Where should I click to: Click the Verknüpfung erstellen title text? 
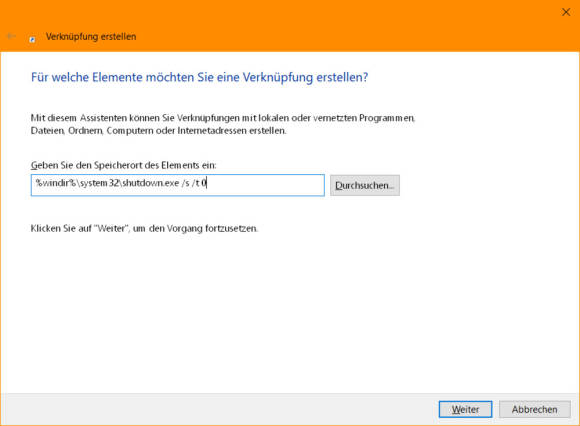(91, 37)
